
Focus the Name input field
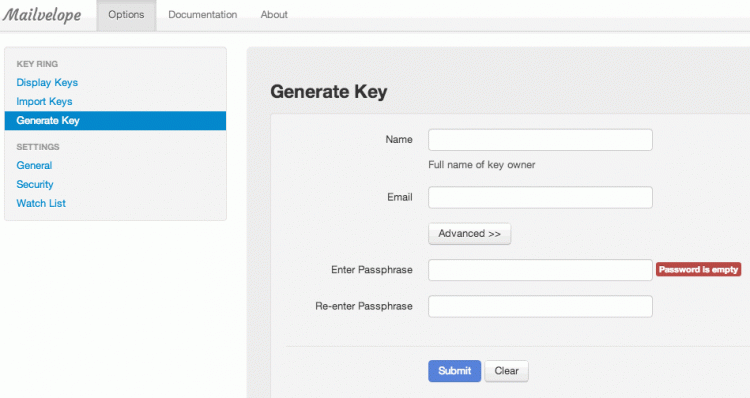[540, 140]
